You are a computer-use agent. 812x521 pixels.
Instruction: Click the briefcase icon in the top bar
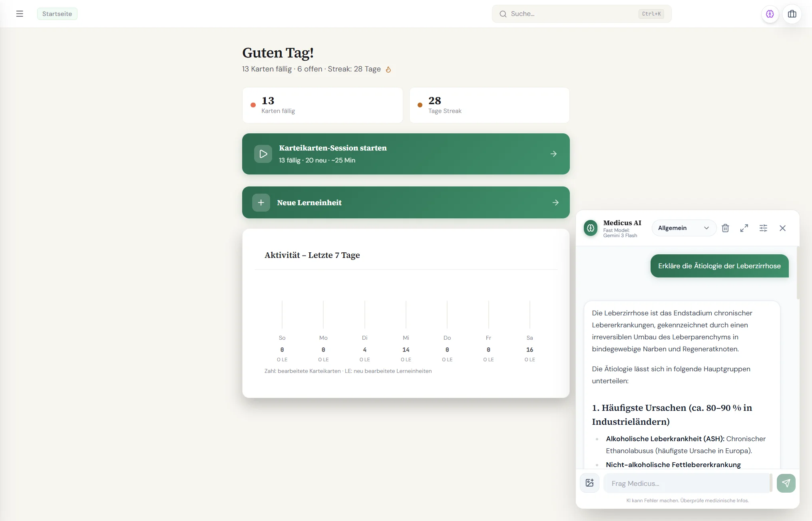(x=792, y=14)
